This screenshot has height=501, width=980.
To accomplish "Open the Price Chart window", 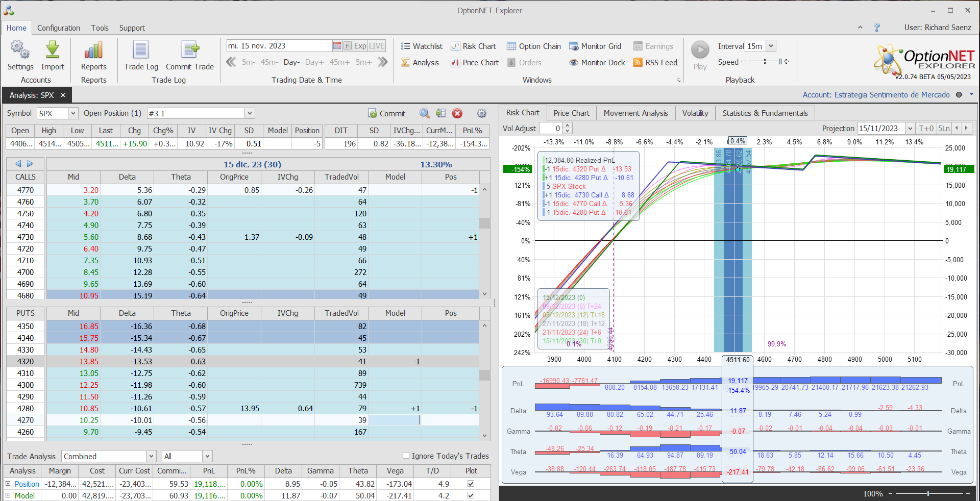I will point(475,63).
